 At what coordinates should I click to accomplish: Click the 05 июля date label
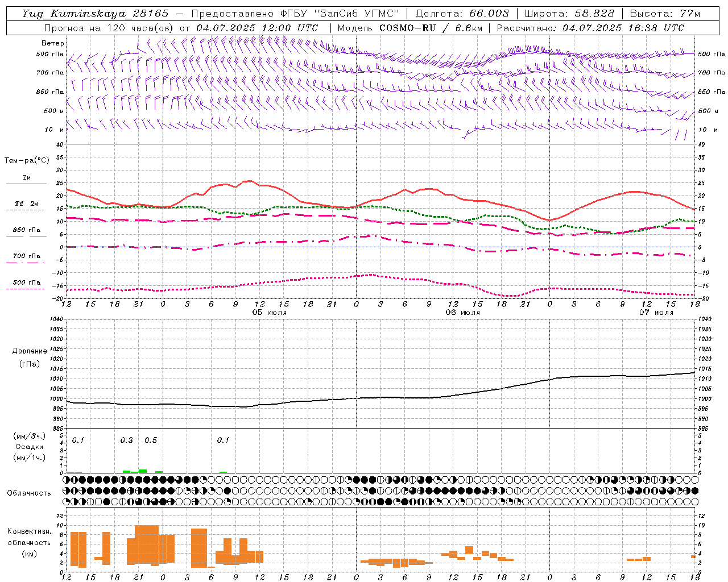[x=270, y=313]
